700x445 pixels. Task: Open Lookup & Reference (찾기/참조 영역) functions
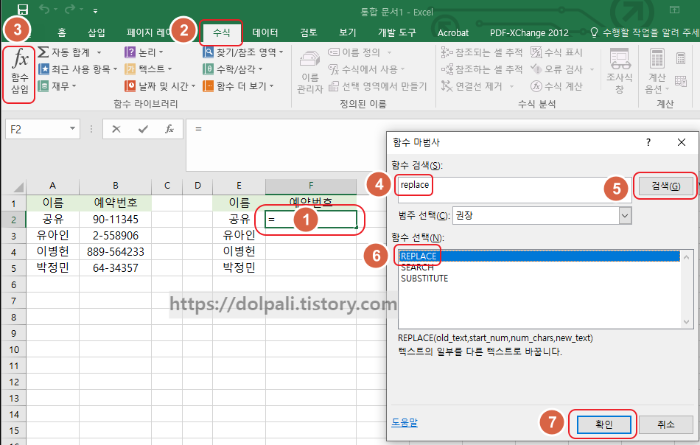(x=243, y=52)
